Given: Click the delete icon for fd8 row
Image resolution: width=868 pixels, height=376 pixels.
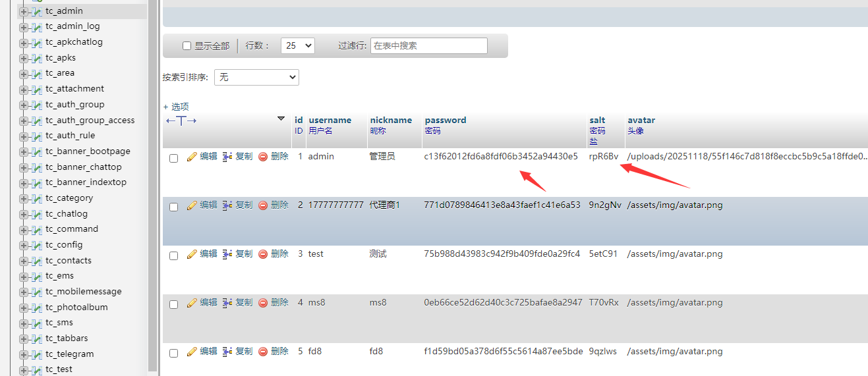Looking at the screenshot, I should [263, 352].
